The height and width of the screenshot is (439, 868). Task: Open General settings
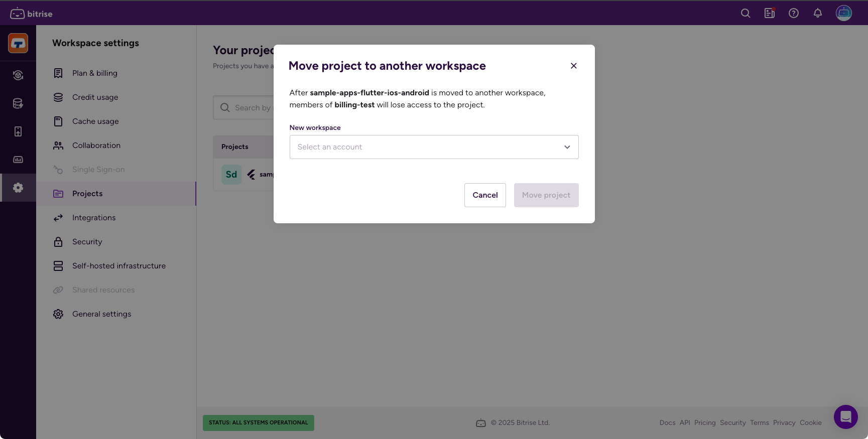point(101,314)
